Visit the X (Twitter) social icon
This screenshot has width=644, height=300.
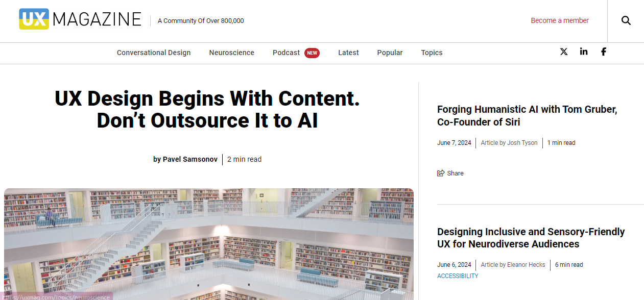[x=564, y=52]
